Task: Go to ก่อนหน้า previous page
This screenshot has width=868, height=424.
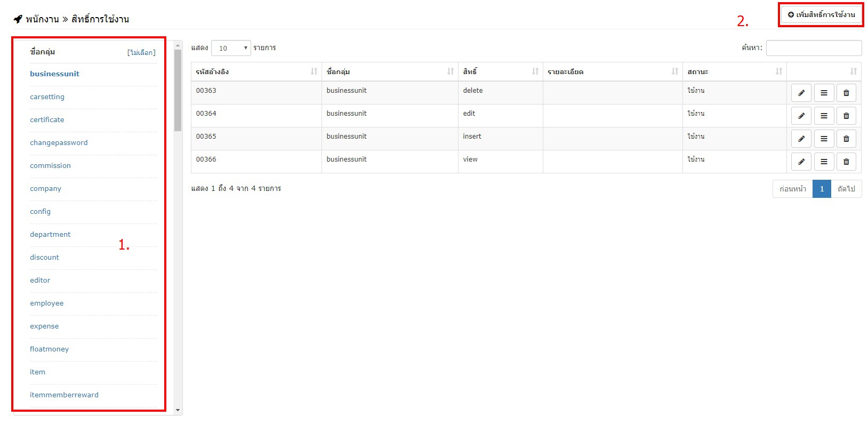Action: pyautogui.click(x=793, y=189)
